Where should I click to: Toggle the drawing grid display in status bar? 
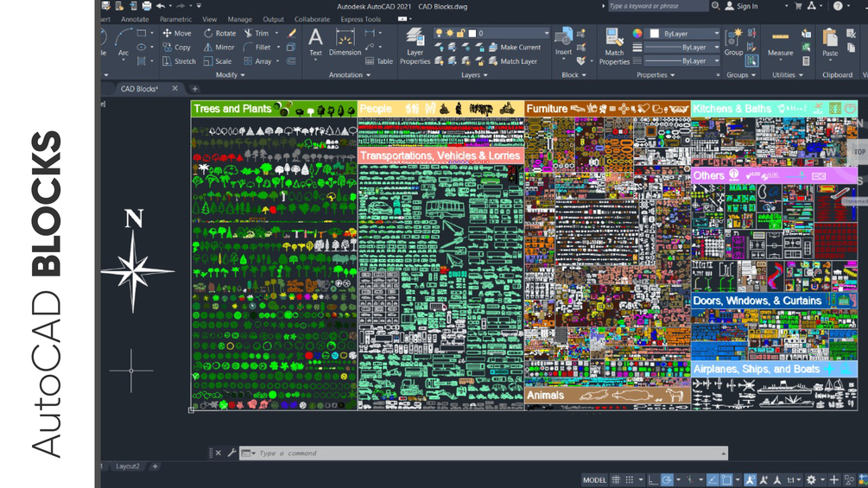[x=616, y=479]
